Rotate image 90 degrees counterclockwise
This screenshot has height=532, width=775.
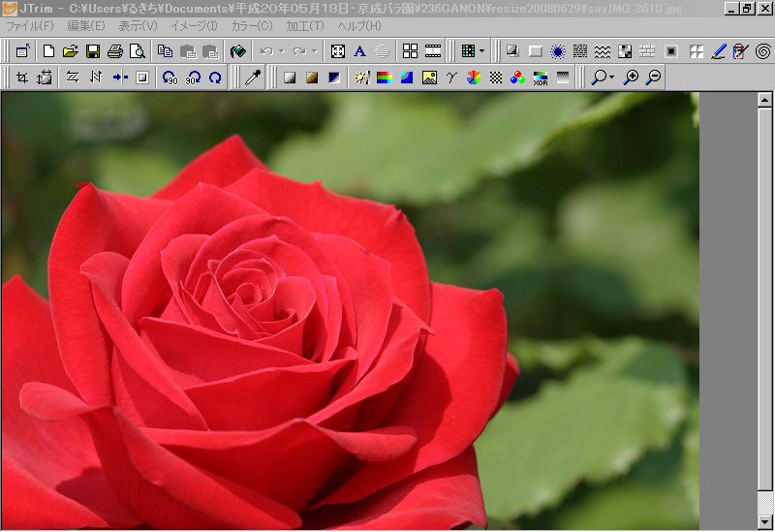pos(170,78)
